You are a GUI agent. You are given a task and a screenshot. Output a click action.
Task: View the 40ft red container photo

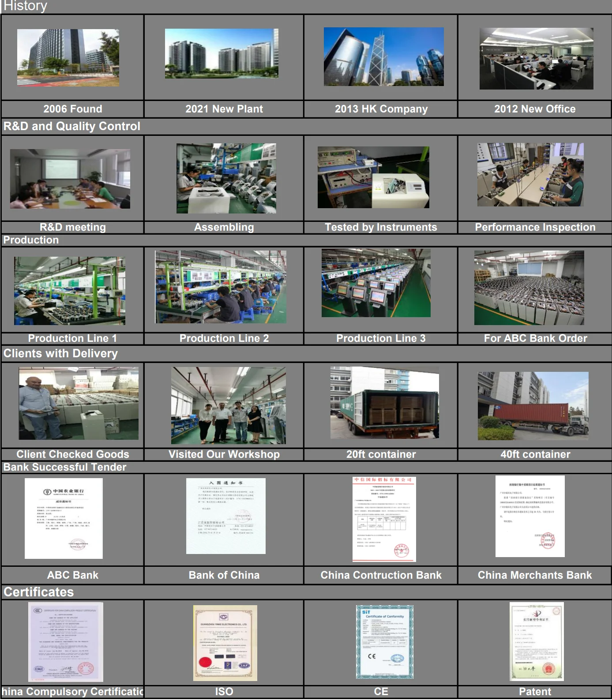click(533, 406)
